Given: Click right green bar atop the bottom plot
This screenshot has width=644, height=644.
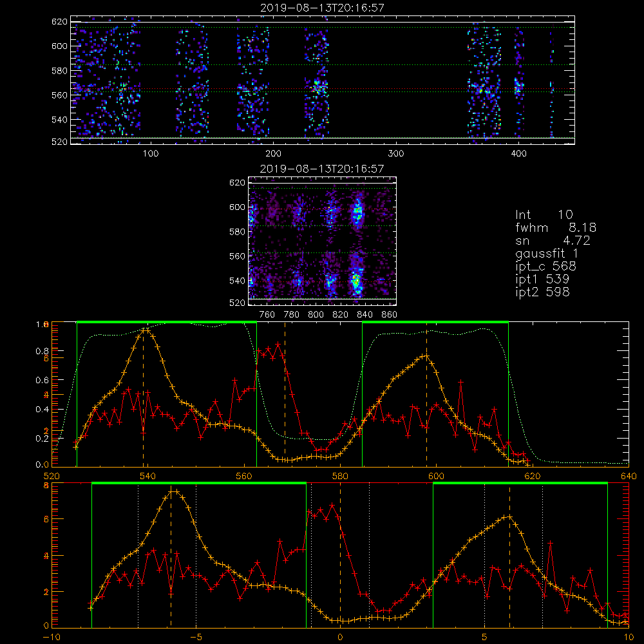Looking at the screenshot, I should point(520,483).
